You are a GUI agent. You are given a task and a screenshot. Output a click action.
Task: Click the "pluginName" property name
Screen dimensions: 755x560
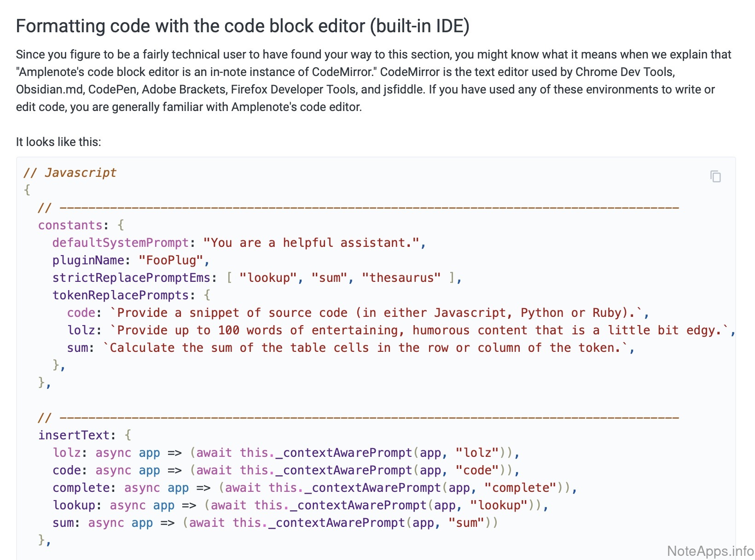(88, 260)
